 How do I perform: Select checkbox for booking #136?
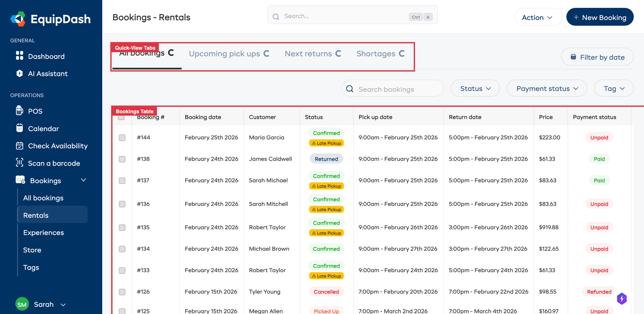tap(122, 204)
